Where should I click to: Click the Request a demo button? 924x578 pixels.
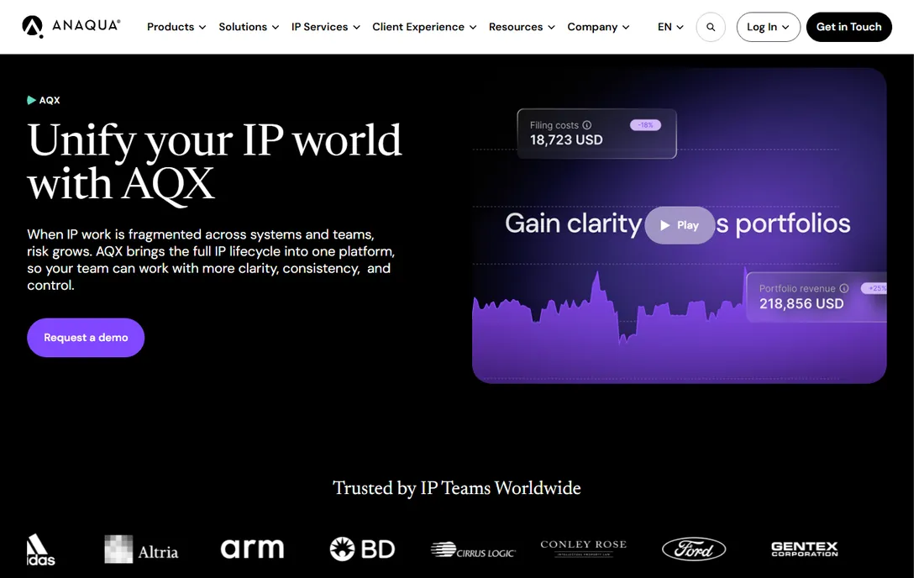(x=86, y=338)
